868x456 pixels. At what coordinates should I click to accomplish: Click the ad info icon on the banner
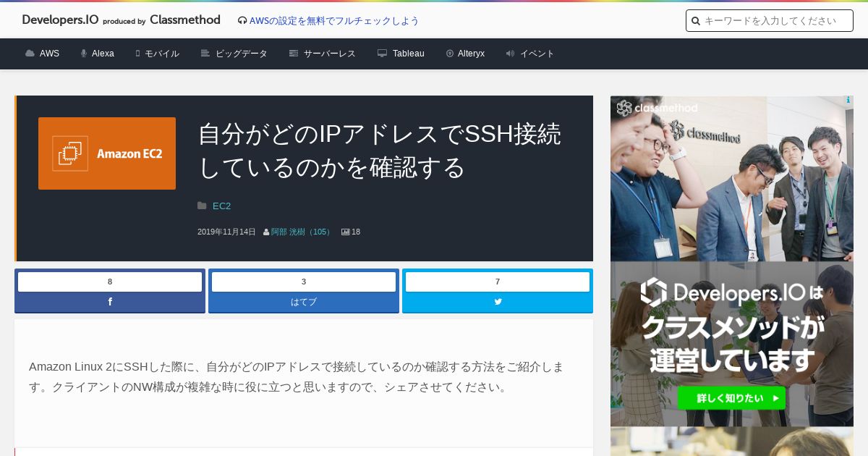[x=848, y=101]
